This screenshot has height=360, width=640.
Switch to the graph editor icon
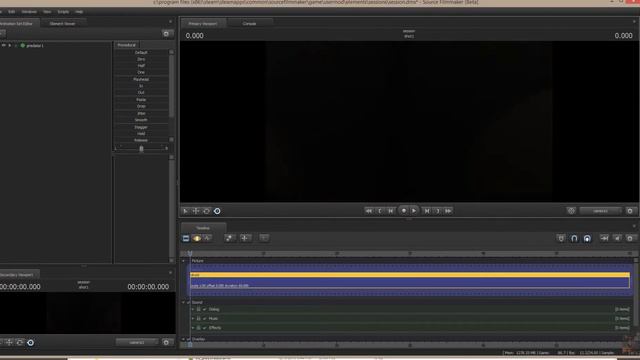coord(207,238)
